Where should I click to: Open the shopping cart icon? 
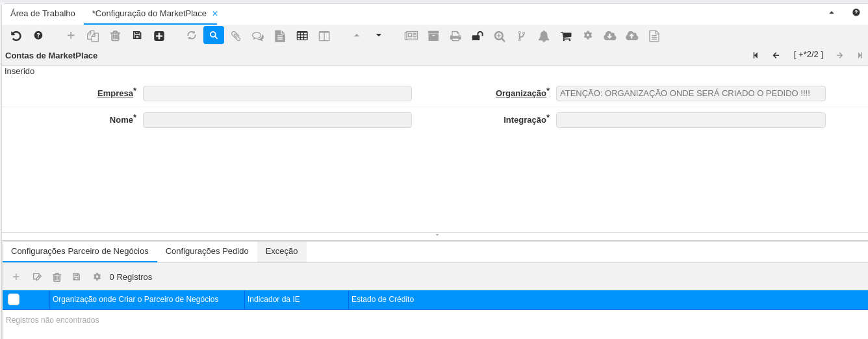point(566,36)
